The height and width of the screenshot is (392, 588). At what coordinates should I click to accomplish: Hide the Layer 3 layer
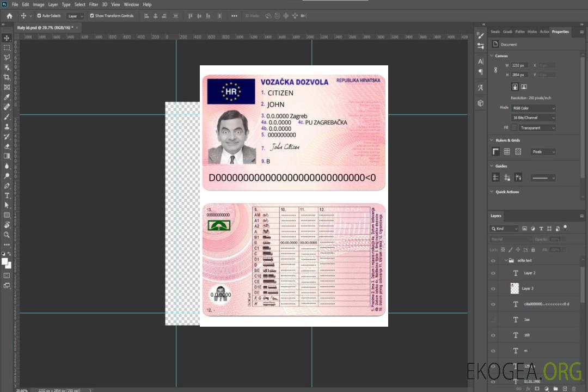pos(493,289)
